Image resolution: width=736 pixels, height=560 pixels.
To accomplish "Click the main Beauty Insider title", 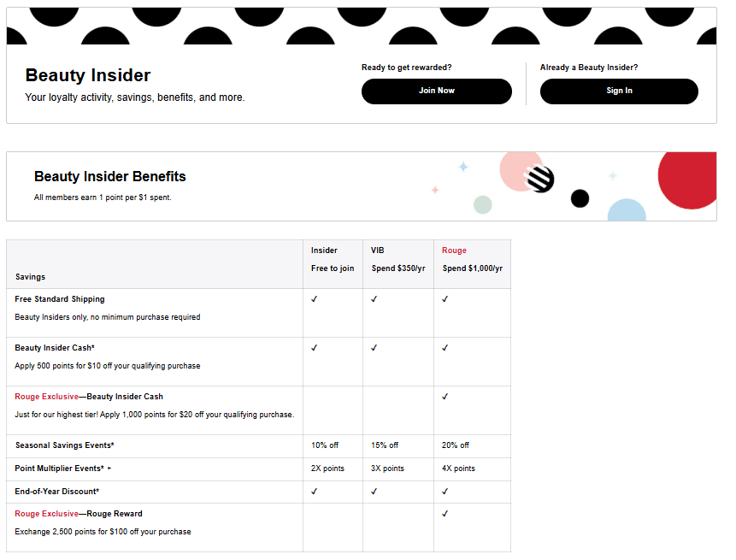I will [x=88, y=75].
